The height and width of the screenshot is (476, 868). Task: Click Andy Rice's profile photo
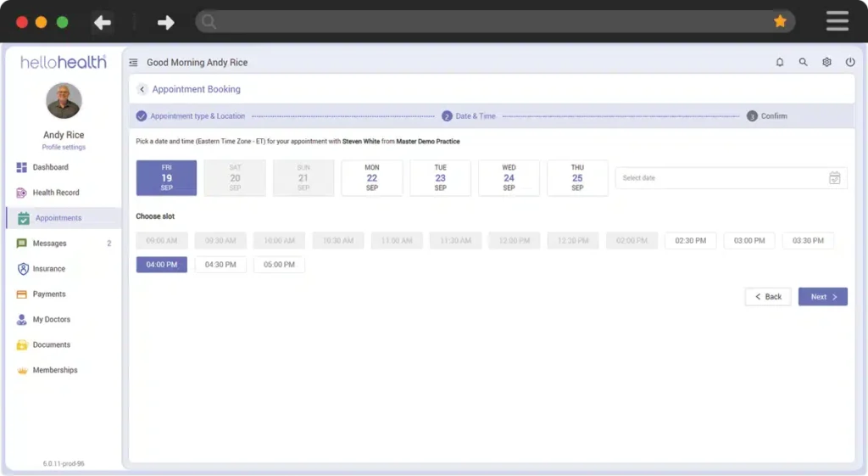tap(64, 101)
